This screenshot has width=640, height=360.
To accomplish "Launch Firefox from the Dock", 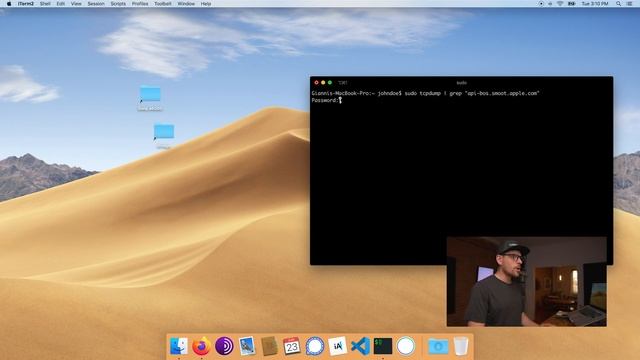I will click(x=201, y=346).
